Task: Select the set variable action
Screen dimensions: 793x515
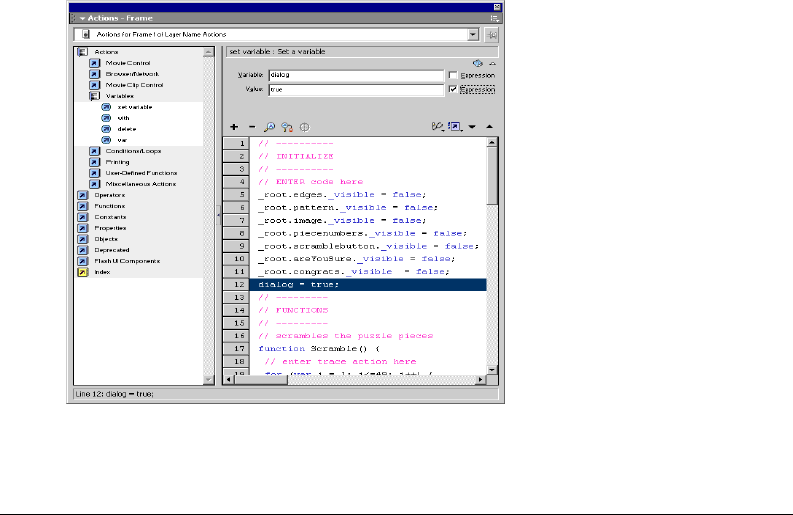Action: click(x=135, y=107)
